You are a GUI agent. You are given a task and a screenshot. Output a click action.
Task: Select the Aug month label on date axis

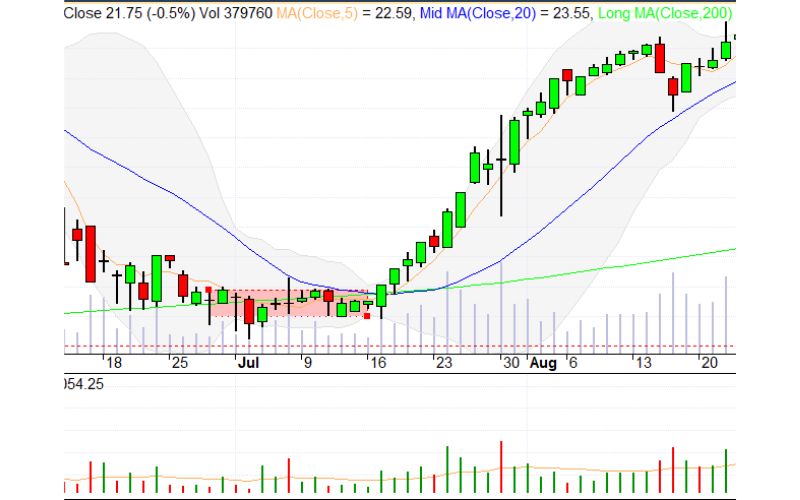point(542,363)
